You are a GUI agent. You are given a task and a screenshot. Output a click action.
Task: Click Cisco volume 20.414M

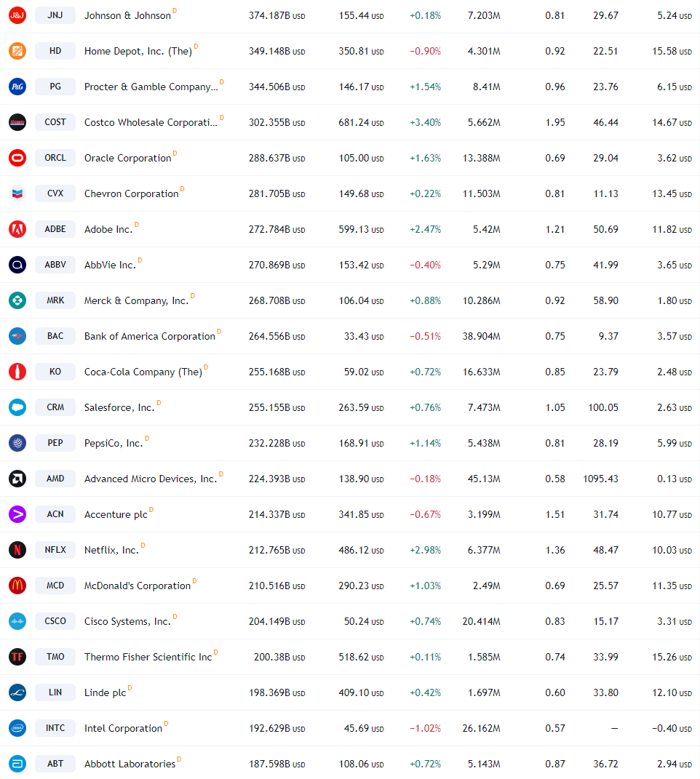click(x=481, y=621)
